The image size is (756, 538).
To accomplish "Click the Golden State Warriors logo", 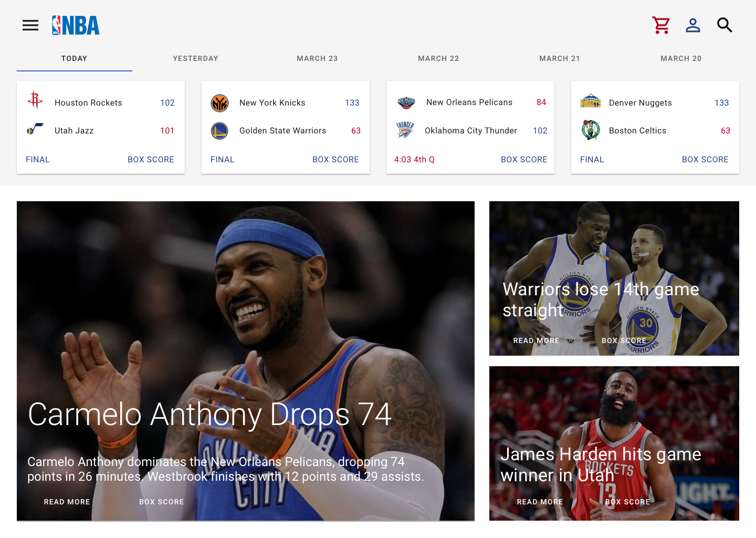I will pos(219,131).
